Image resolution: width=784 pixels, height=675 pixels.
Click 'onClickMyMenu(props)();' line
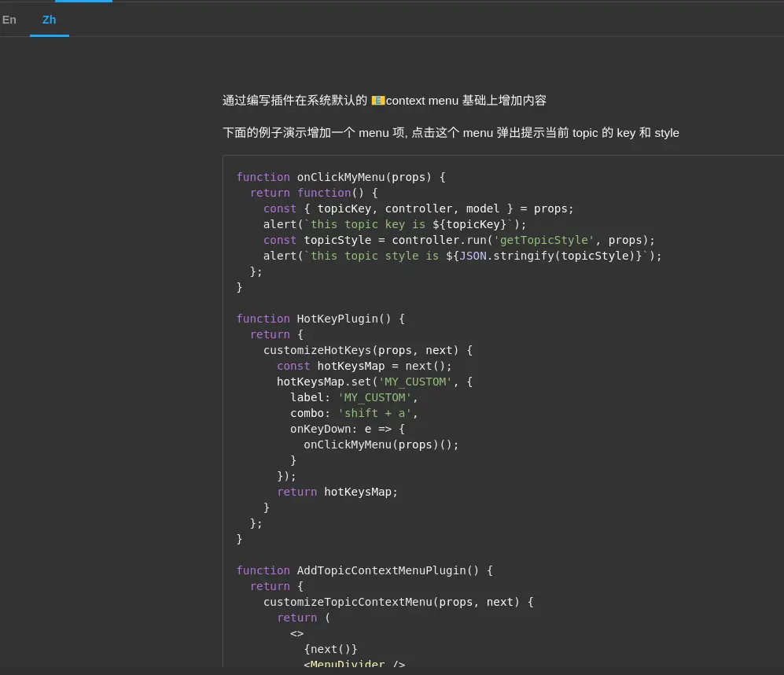pyautogui.click(x=381, y=444)
